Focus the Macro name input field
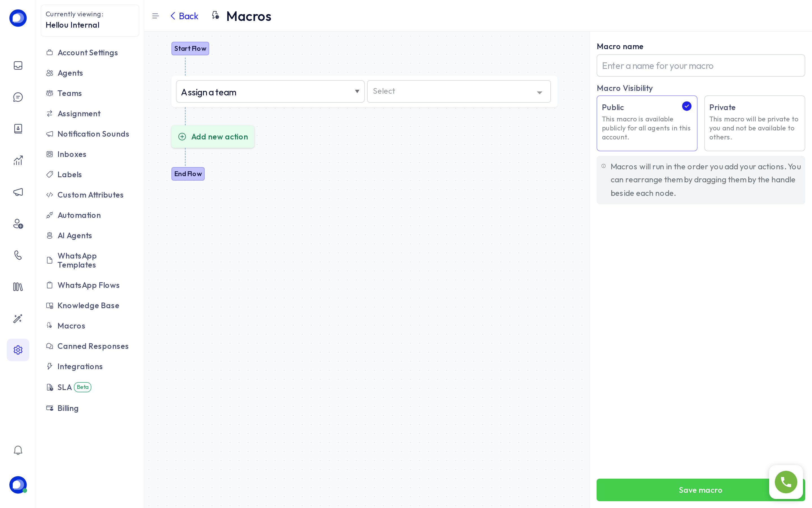This screenshot has width=812, height=508. (x=700, y=65)
